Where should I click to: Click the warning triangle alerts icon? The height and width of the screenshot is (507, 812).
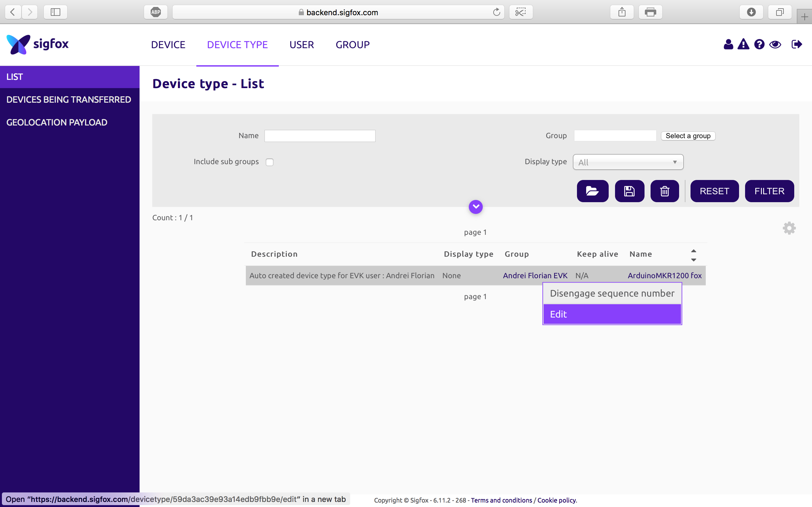click(743, 44)
